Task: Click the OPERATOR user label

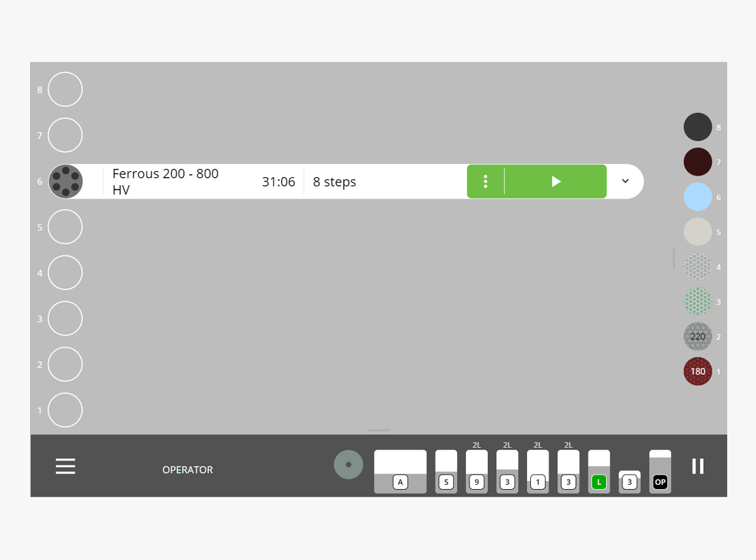Action: pos(188,470)
